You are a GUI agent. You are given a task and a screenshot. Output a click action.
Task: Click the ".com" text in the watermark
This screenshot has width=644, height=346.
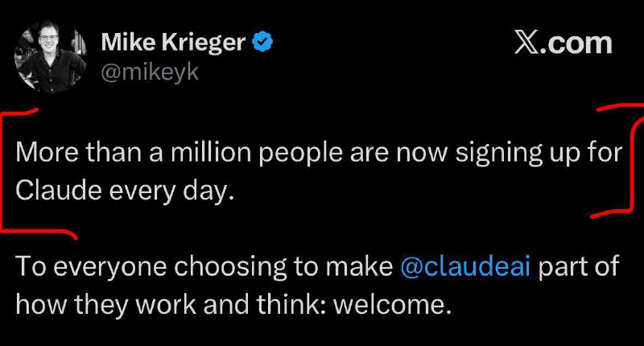point(578,43)
